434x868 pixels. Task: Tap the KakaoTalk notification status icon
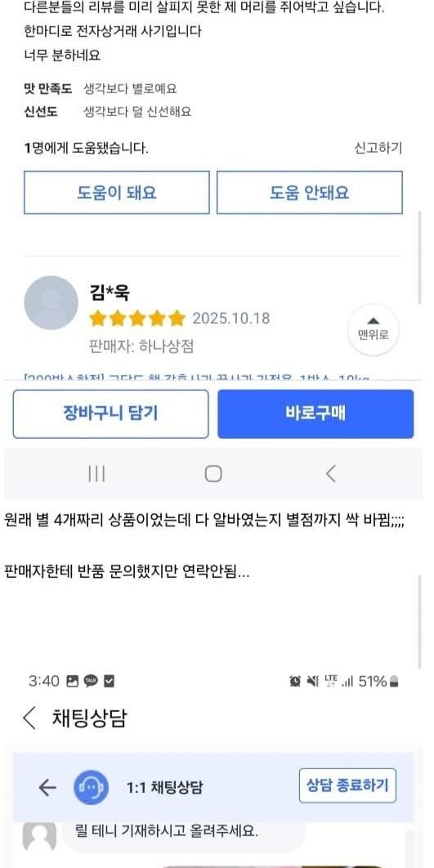point(91,682)
